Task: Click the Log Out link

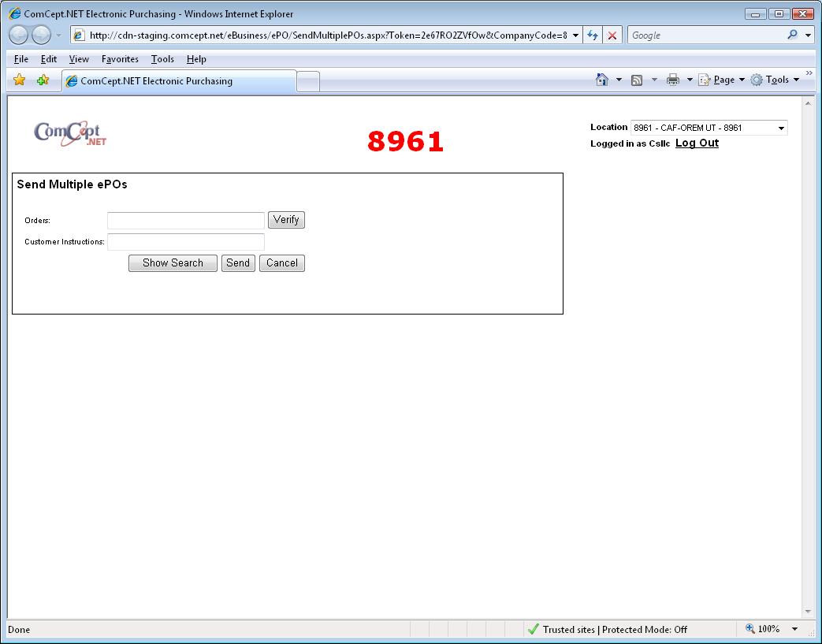Action: tap(697, 143)
